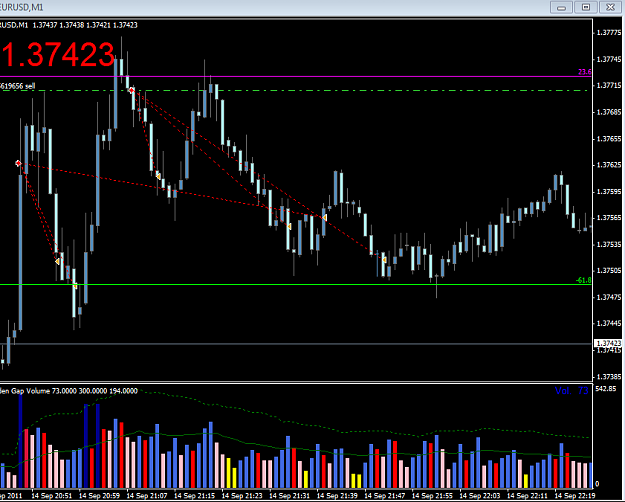Click the blue Vol. 73 readout
625x502 pixels.
[x=572, y=391]
